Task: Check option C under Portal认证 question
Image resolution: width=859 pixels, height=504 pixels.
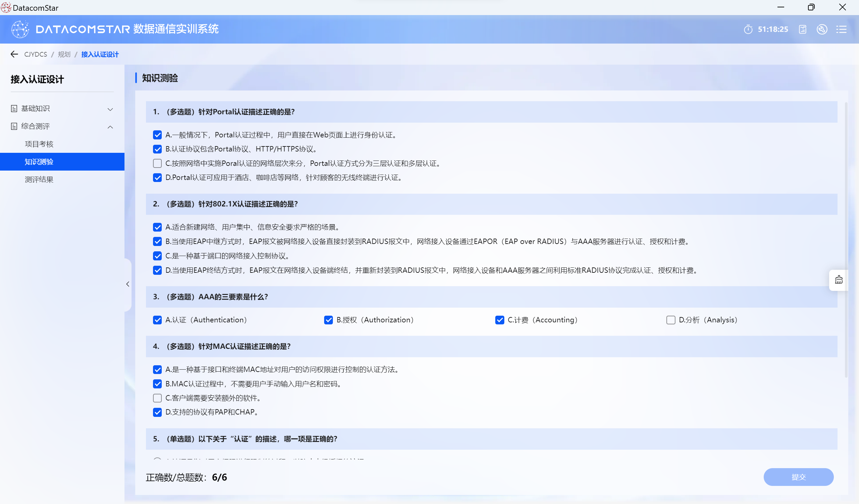Action: point(157,164)
